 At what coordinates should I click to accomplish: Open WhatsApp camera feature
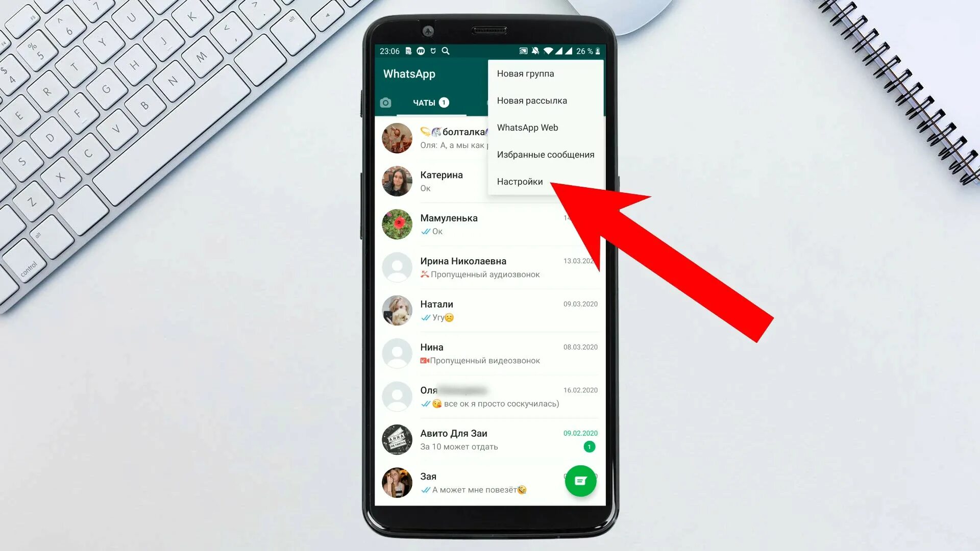tap(386, 102)
